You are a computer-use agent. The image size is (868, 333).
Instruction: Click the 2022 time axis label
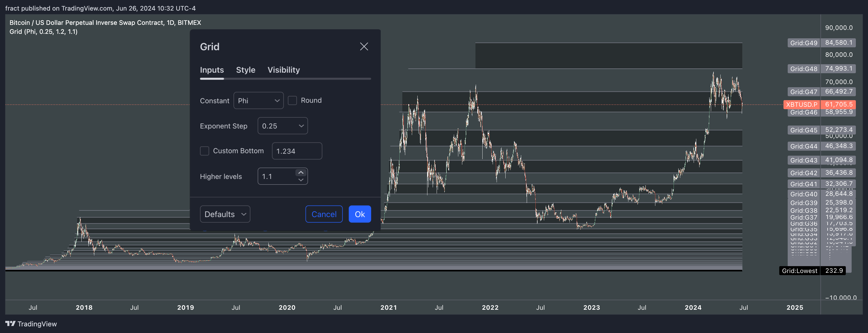(x=490, y=307)
